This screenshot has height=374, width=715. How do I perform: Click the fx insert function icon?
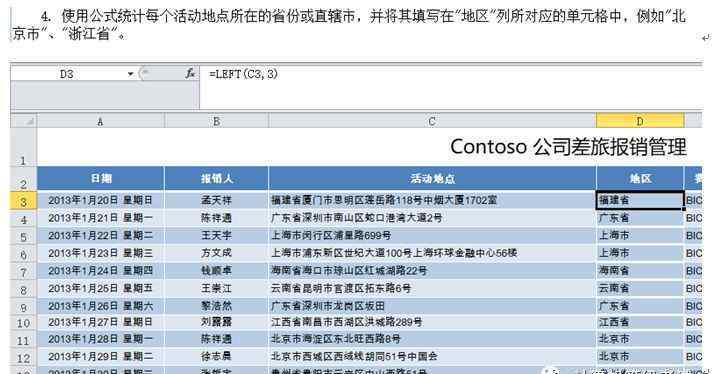click(190, 73)
